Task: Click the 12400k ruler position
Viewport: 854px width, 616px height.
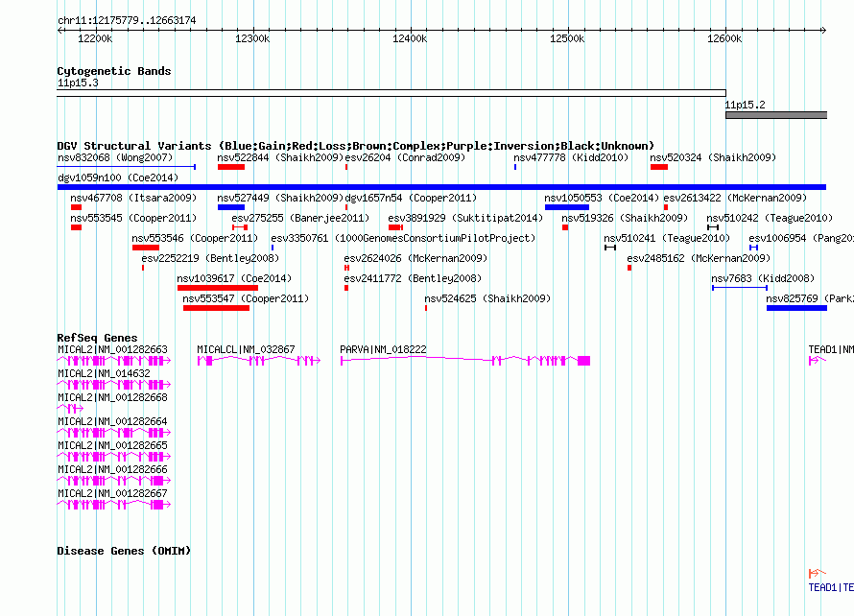Action: pos(410,38)
